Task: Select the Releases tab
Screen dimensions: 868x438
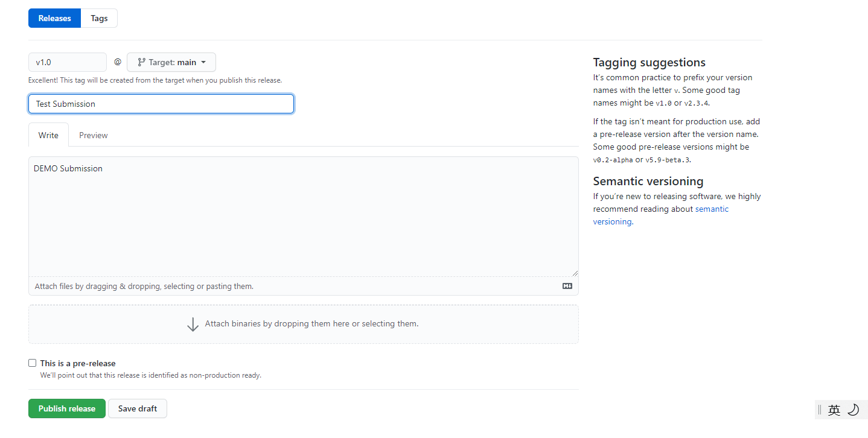Action: tap(54, 18)
